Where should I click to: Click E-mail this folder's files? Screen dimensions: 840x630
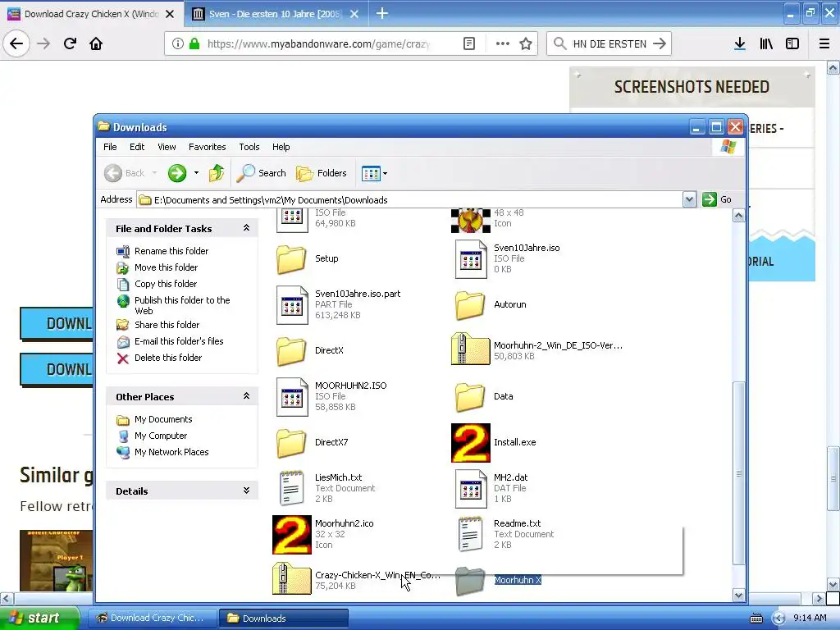(179, 341)
